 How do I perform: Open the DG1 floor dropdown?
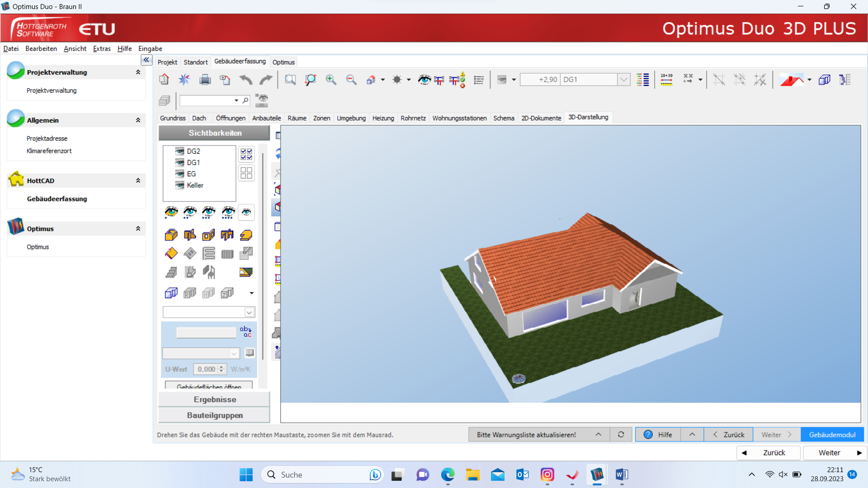624,80
